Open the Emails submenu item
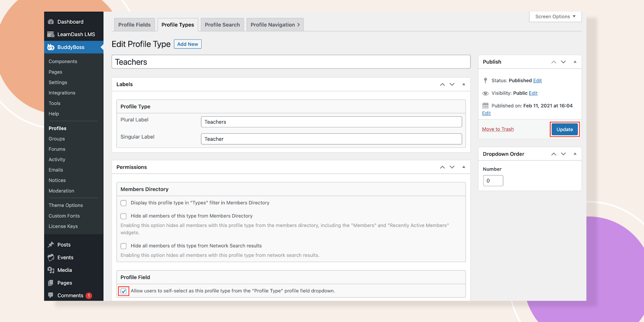Viewport: 644px width, 322px height. 56,170
